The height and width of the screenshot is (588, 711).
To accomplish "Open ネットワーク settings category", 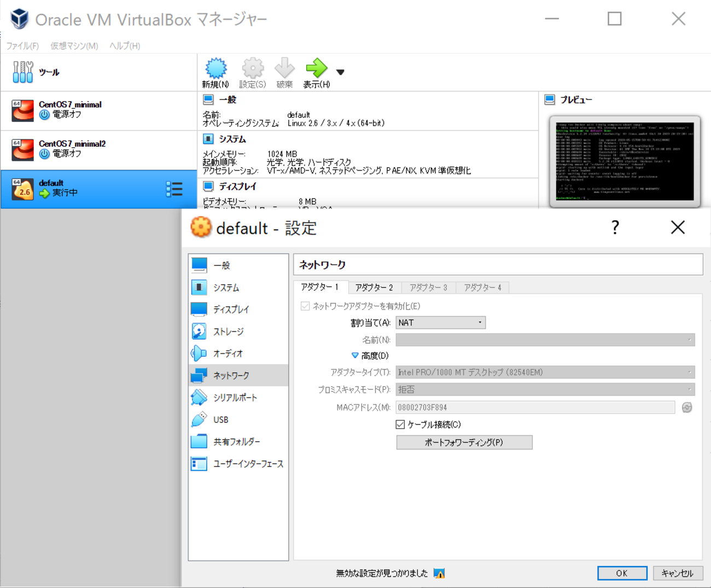I will point(238,375).
